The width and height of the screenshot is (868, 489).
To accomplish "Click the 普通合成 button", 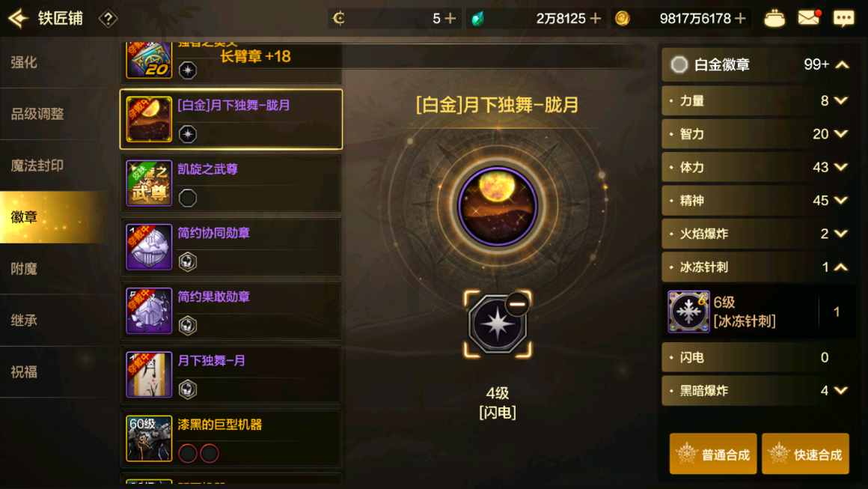I will pyautogui.click(x=713, y=454).
